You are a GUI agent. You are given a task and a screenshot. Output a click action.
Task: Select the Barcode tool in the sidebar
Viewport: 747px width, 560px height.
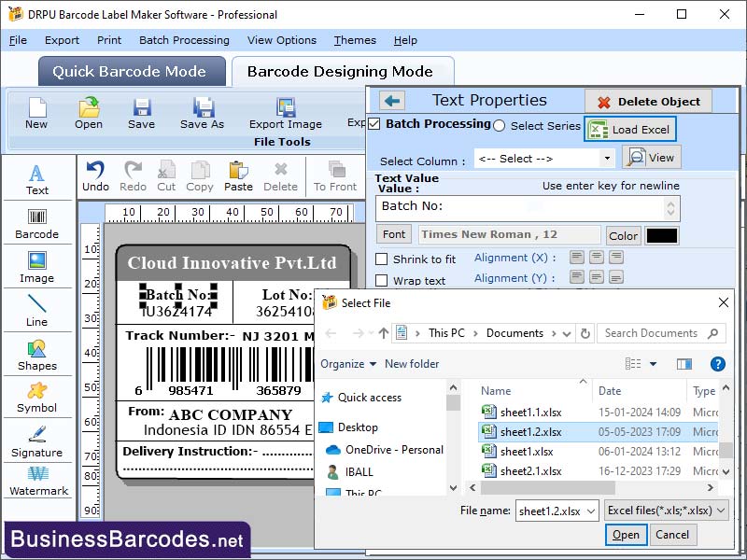point(37,222)
